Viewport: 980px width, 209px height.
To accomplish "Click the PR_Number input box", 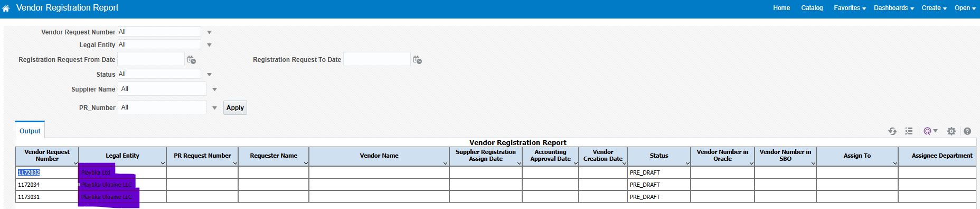I will tap(162, 107).
